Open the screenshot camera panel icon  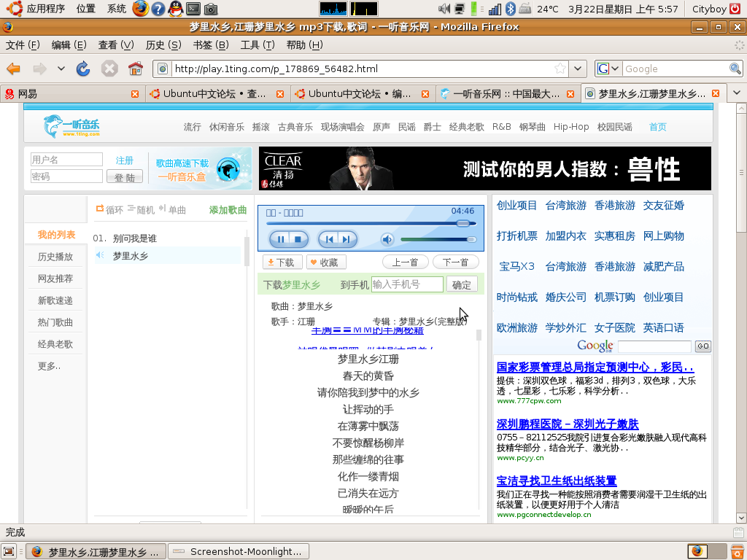(x=211, y=9)
